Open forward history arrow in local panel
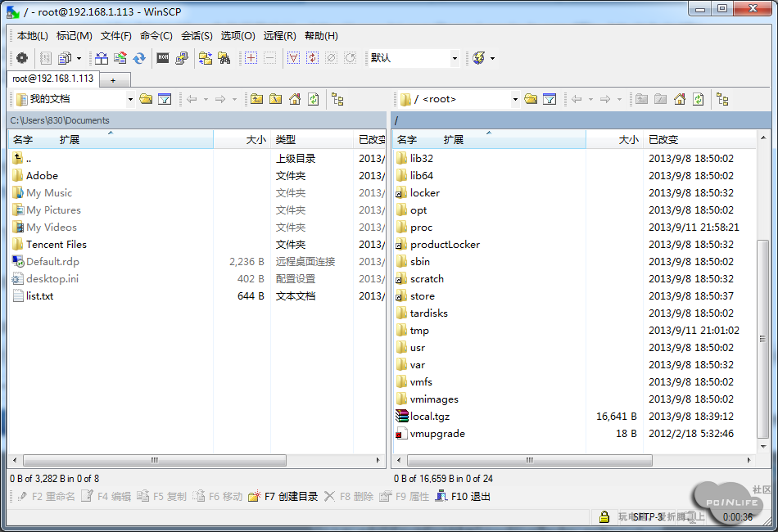 coord(235,99)
